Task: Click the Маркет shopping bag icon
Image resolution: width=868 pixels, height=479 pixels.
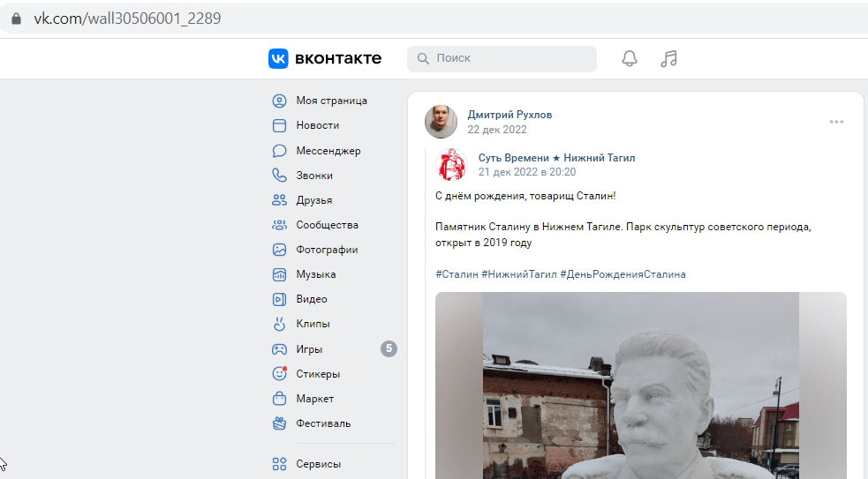Action: coord(280,398)
